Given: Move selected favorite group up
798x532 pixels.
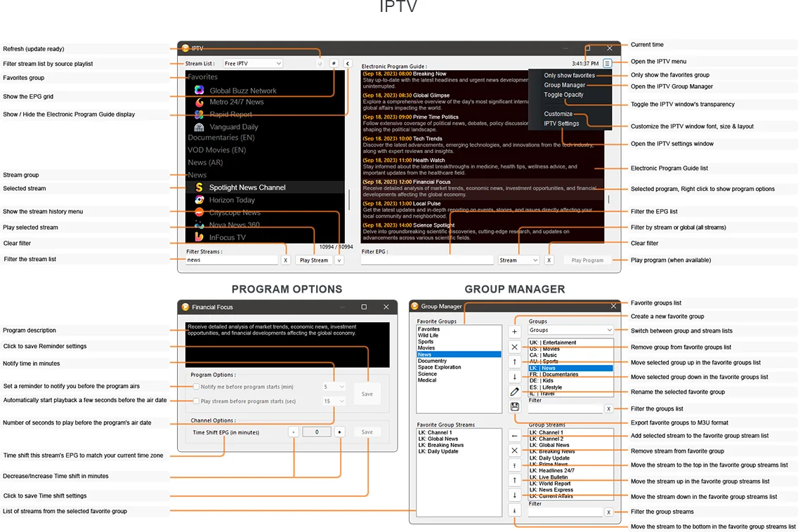Looking at the screenshot, I should click(514, 361).
